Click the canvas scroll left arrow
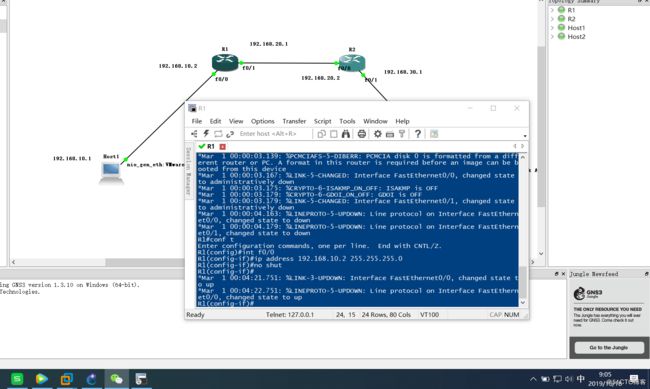The image size is (650, 389). tap(13, 262)
